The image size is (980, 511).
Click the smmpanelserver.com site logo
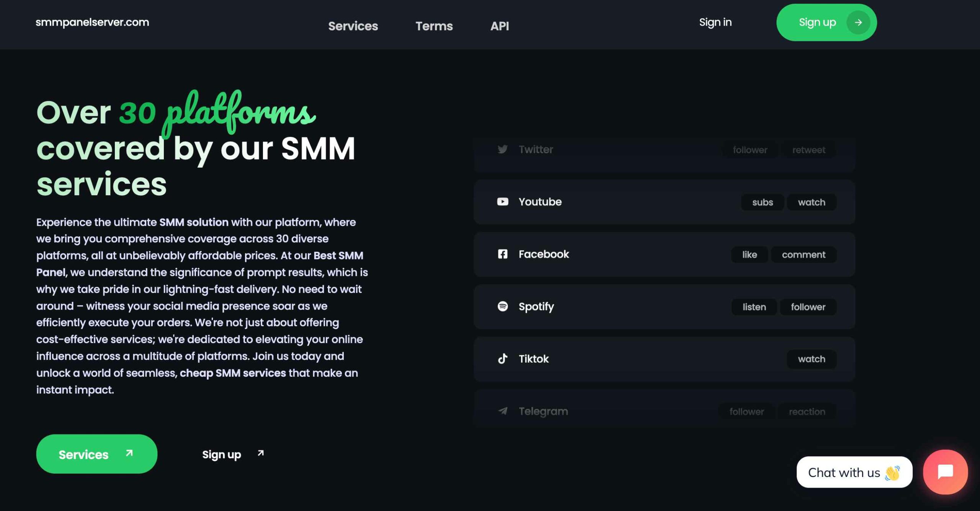click(92, 22)
